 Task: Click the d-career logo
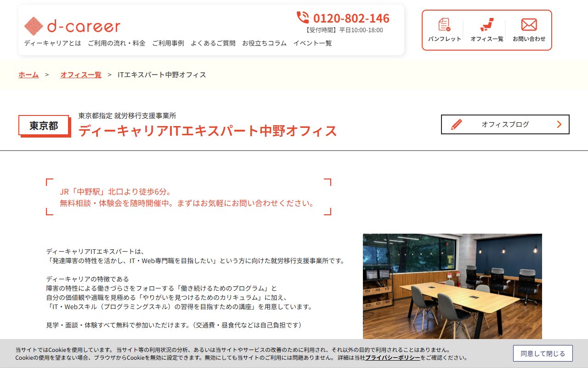(x=72, y=26)
